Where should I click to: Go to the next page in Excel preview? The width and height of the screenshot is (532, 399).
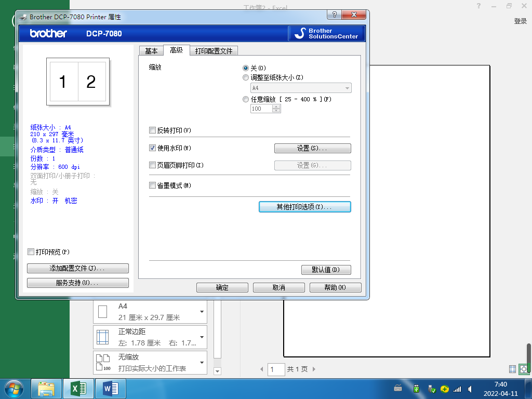(314, 369)
